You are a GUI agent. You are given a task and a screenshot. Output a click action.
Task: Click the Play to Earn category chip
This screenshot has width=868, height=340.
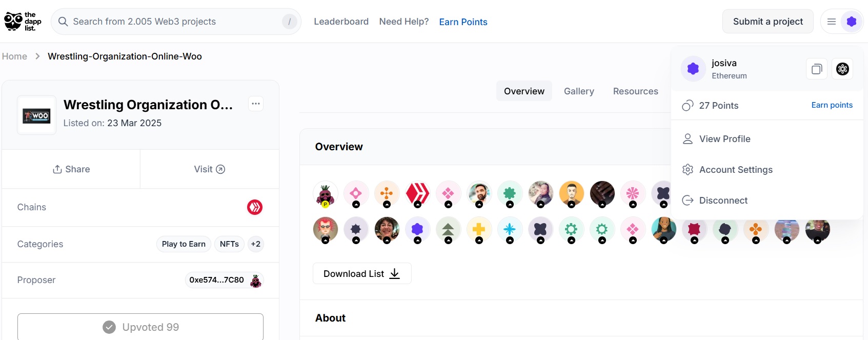184,244
